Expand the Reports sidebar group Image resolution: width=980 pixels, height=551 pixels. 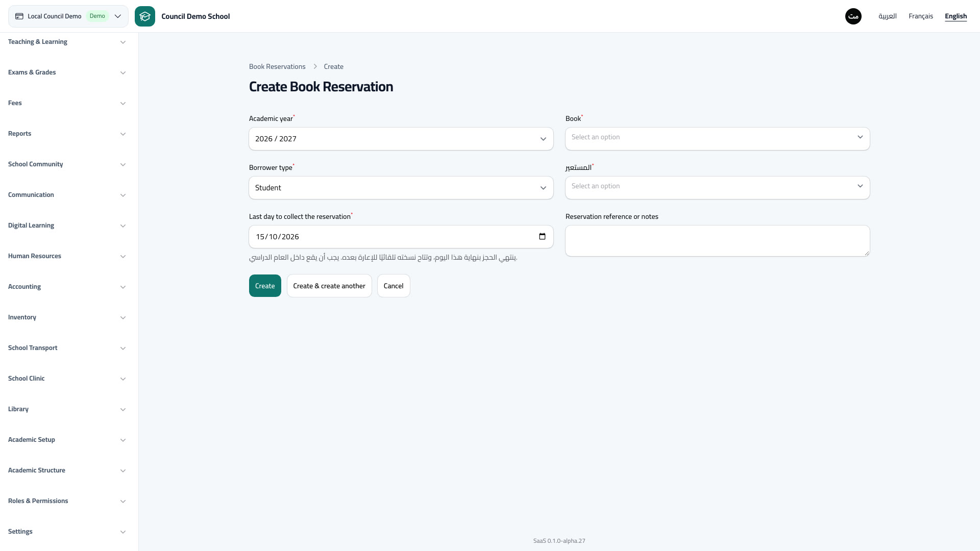pyautogui.click(x=67, y=134)
